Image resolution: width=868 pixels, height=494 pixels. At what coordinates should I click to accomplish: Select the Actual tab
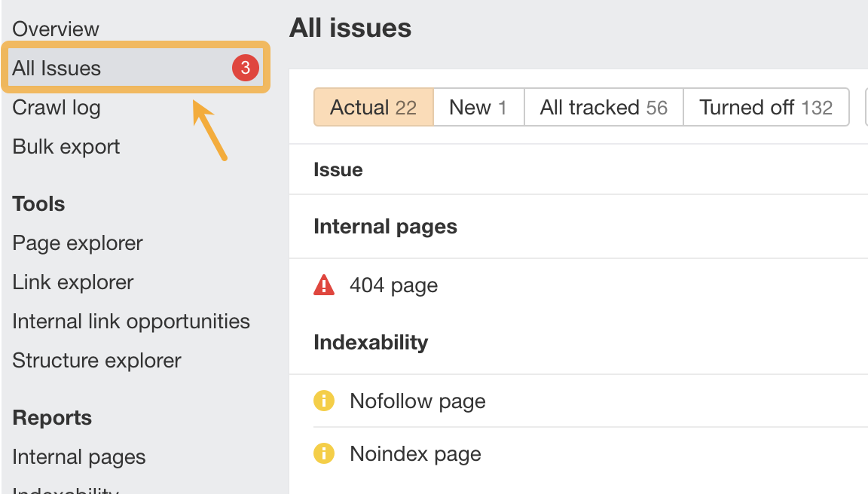point(373,107)
